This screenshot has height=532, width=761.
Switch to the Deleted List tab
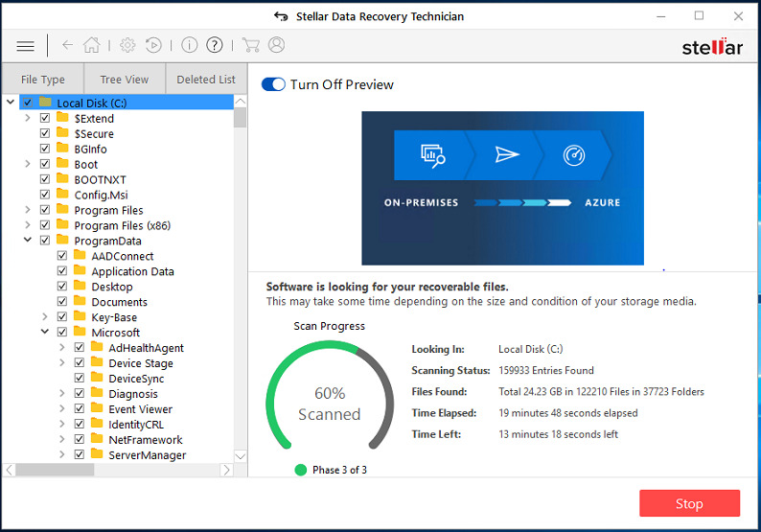tap(206, 80)
